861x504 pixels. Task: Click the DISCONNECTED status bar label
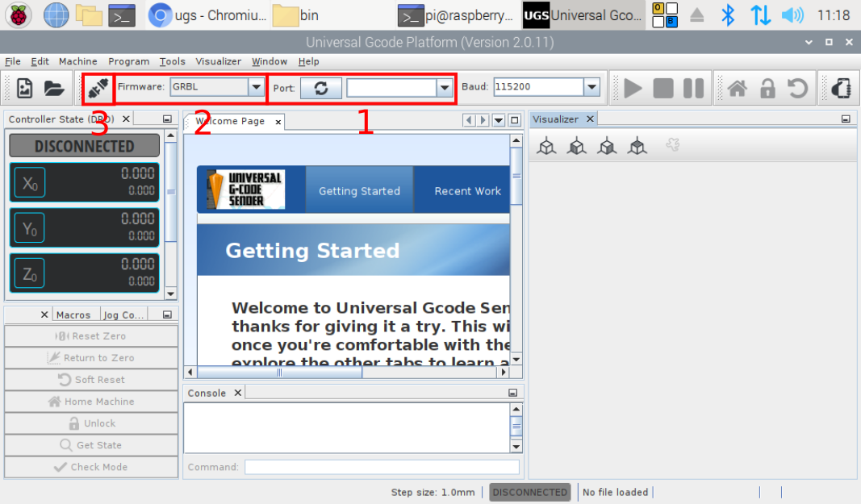[x=530, y=492]
